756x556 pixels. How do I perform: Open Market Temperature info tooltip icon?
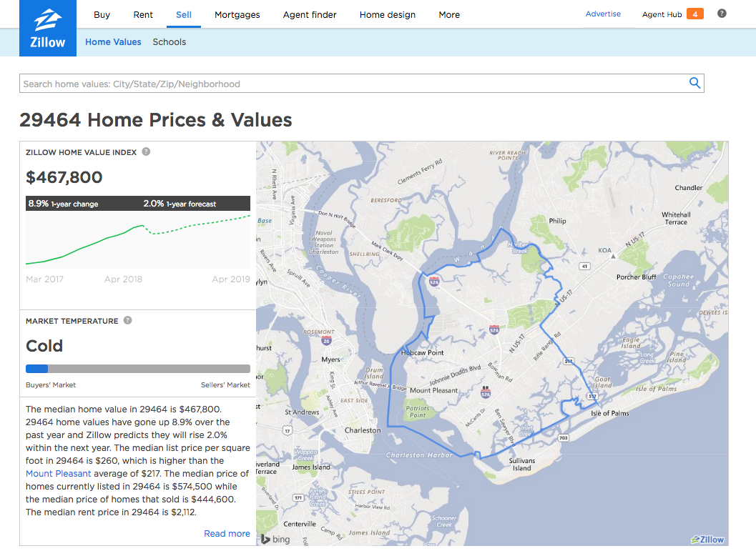click(x=128, y=320)
